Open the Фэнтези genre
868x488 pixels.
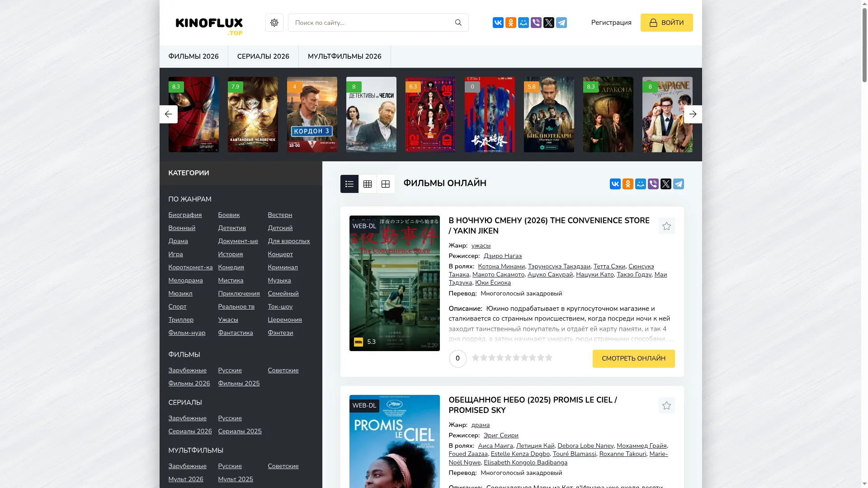(280, 333)
